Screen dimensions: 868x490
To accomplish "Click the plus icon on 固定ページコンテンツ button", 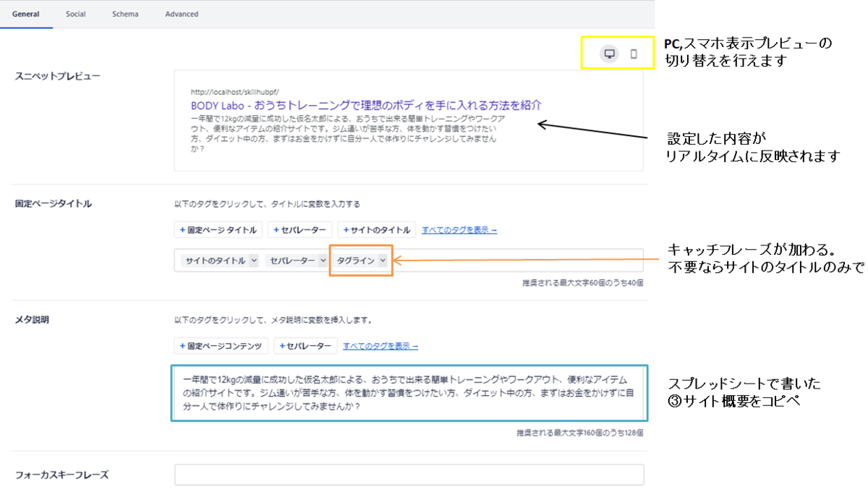I will coord(183,346).
